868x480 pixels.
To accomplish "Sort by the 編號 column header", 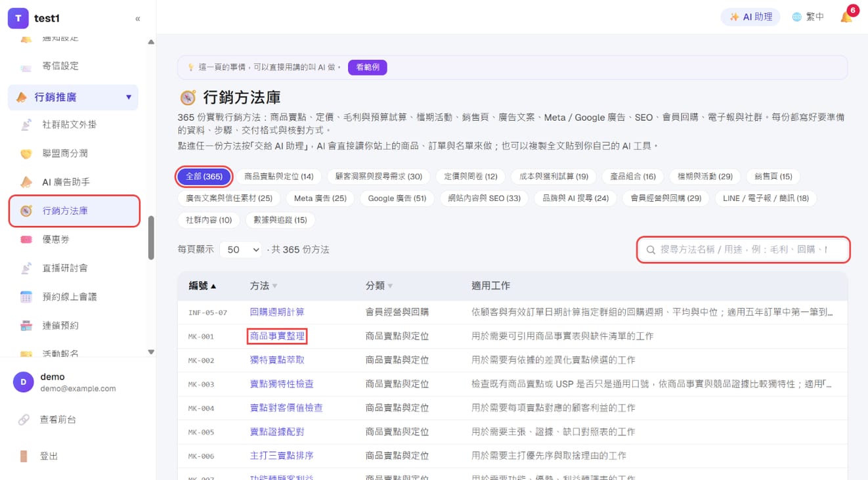I will pos(202,286).
